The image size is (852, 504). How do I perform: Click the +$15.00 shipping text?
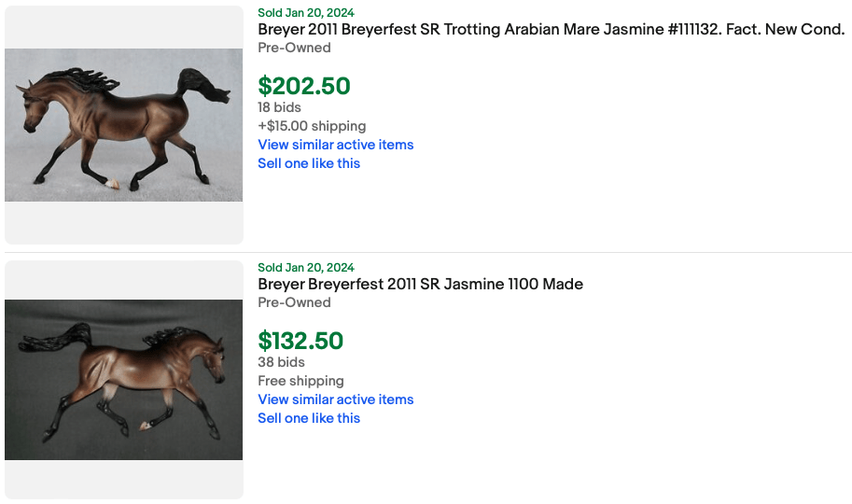coord(312,126)
